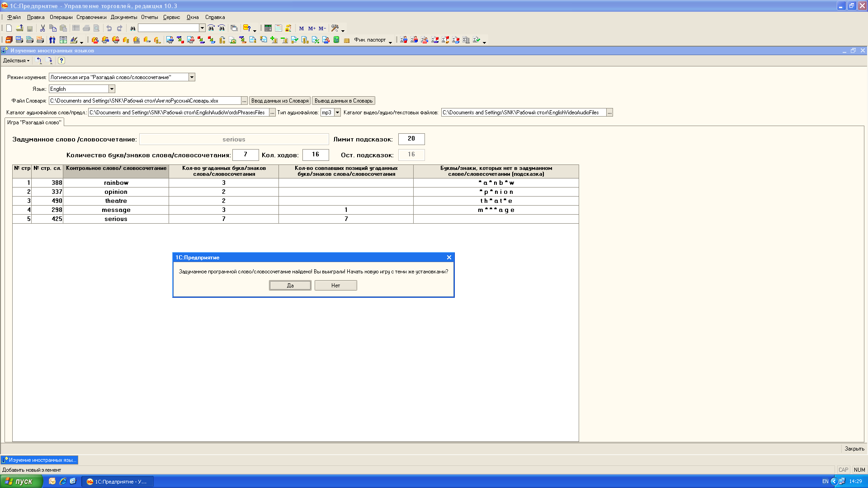Open the 'Файл' menu item
Image resolution: width=868 pixels, height=488 pixels.
tap(13, 17)
